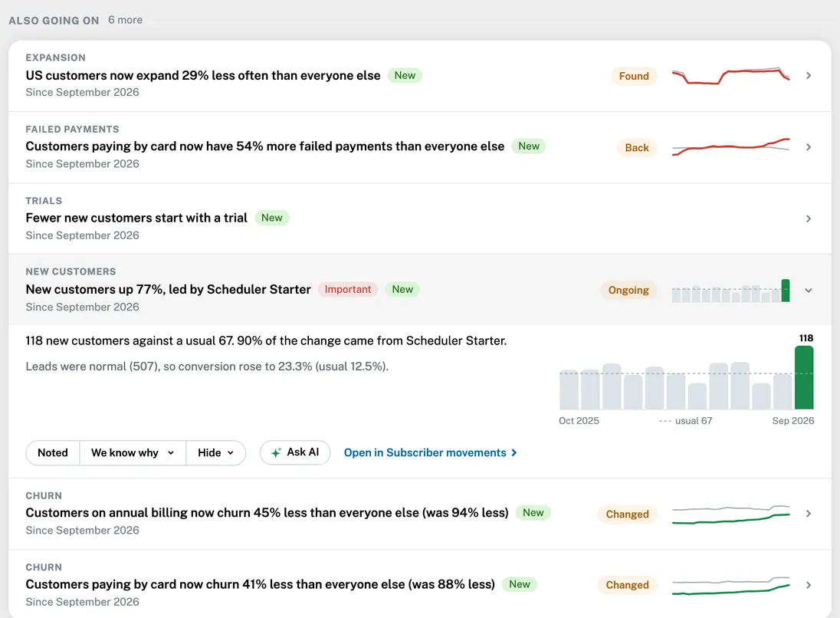Open the We know why dropdown
The width and height of the screenshot is (840, 618).
point(133,453)
